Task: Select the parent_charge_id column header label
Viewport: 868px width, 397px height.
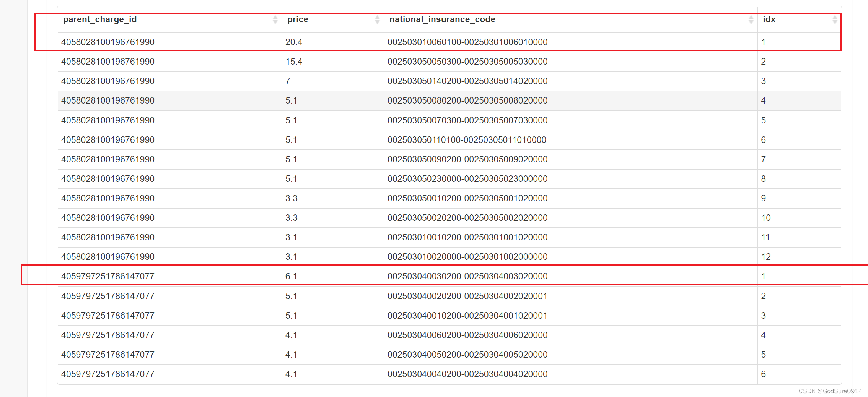Action: (x=100, y=19)
